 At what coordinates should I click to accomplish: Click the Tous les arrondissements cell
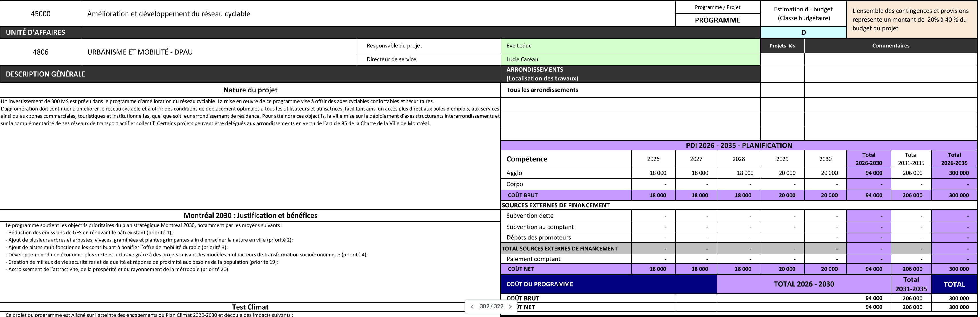click(542, 90)
